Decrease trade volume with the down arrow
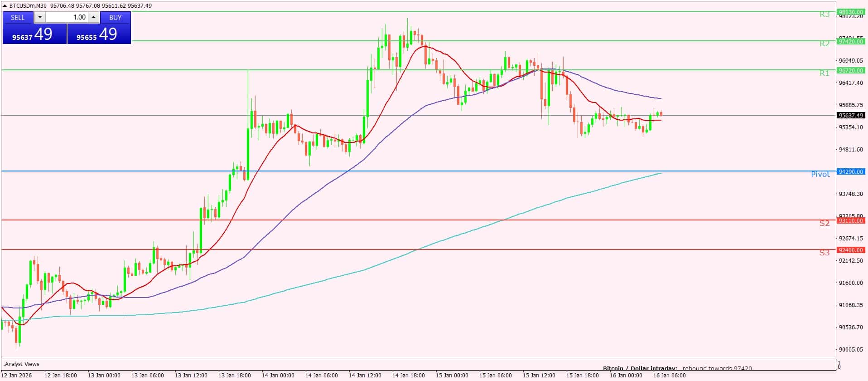 40,17
